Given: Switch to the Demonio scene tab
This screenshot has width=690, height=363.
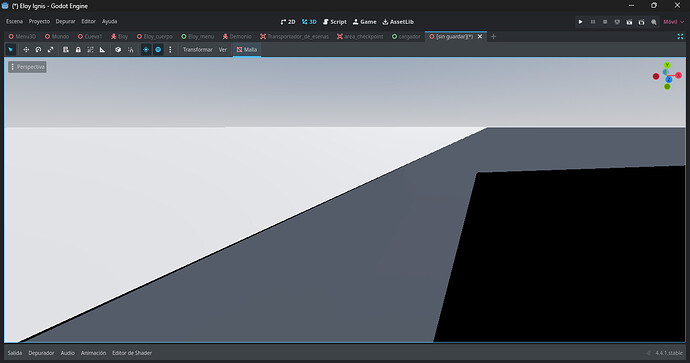Looking at the screenshot, I should pos(237,37).
